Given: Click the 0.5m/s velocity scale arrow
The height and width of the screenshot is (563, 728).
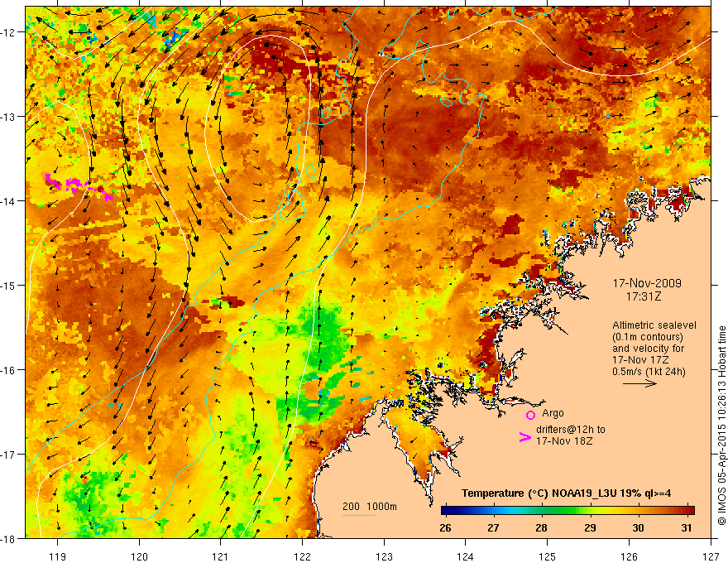Looking at the screenshot, I should pos(639,383).
